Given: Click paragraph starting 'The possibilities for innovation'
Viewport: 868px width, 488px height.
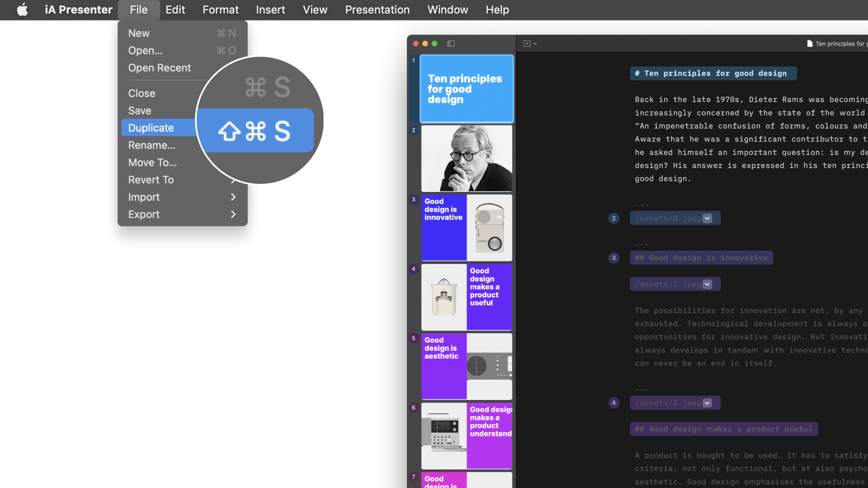Looking at the screenshot, I should 751,337.
